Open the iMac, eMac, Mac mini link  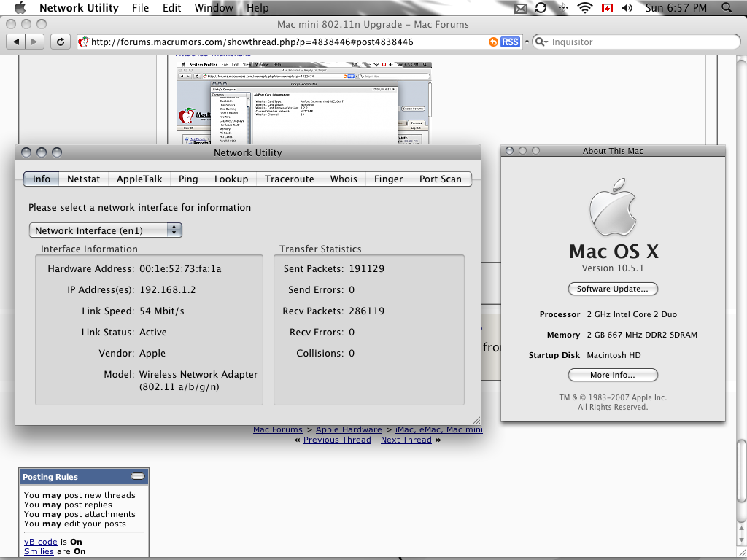pos(438,429)
